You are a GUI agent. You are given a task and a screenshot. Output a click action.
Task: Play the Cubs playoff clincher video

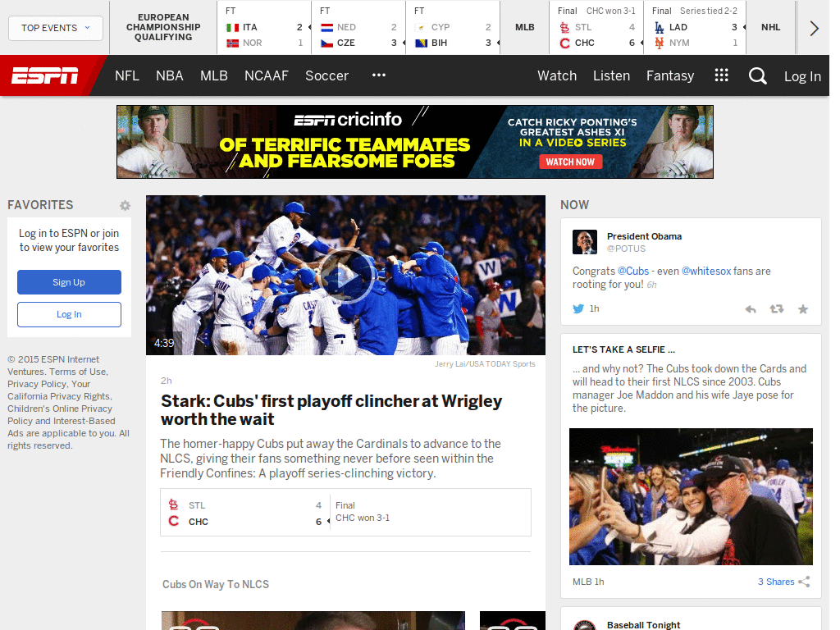coord(345,275)
